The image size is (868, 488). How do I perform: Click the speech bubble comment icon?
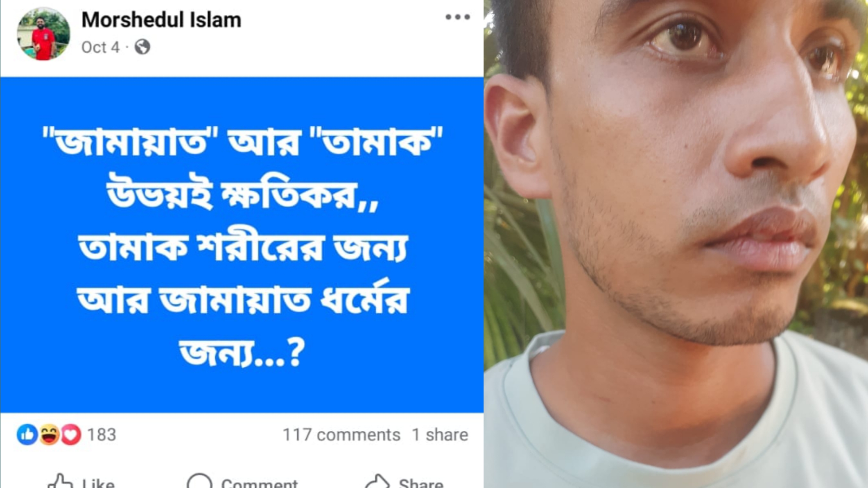[x=199, y=481]
